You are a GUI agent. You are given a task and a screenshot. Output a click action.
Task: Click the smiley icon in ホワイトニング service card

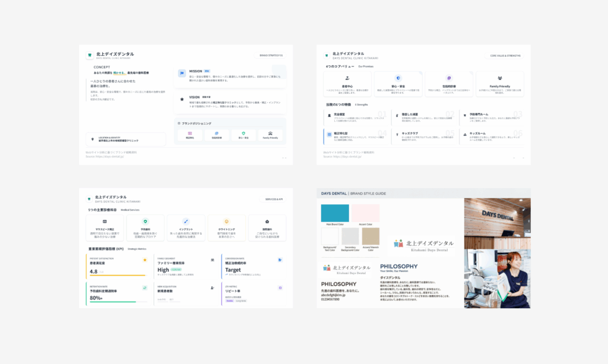point(226,221)
